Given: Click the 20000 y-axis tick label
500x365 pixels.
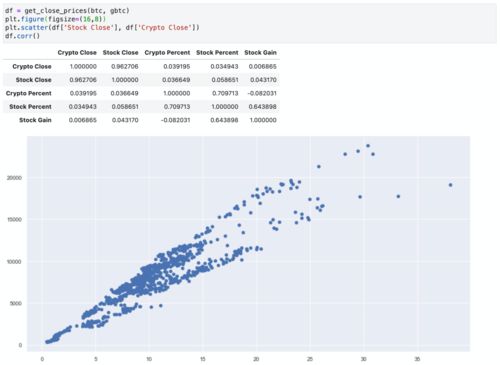Looking at the screenshot, I should coord(14,178).
